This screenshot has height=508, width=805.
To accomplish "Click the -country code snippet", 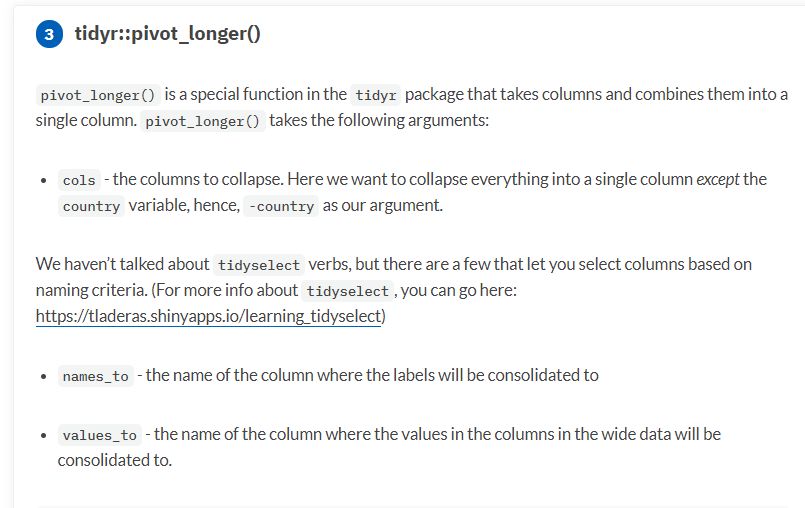I will pos(281,206).
